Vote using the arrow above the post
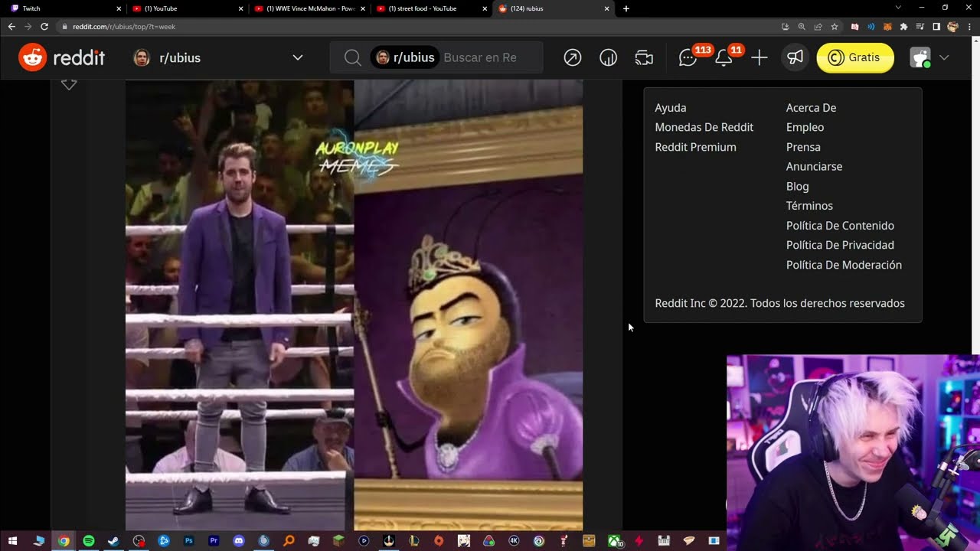The width and height of the screenshot is (980, 551). (x=69, y=84)
